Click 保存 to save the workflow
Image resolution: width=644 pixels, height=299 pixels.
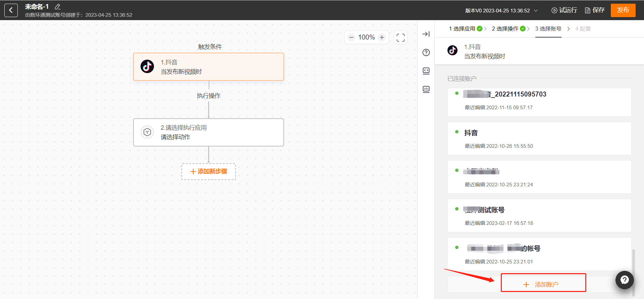[595, 10]
